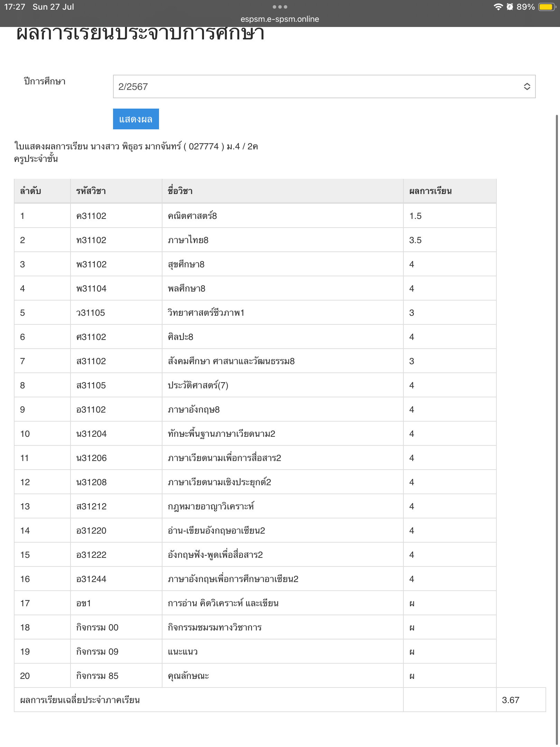Open the academic year 2/2567 dropdown

pos(324,86)
